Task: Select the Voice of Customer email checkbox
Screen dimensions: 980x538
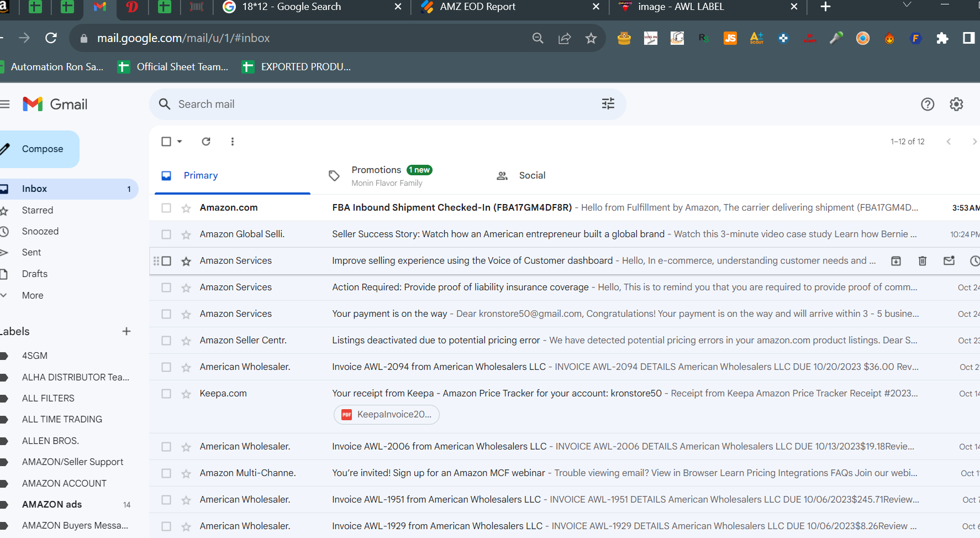Action: (x=166, y=261)
